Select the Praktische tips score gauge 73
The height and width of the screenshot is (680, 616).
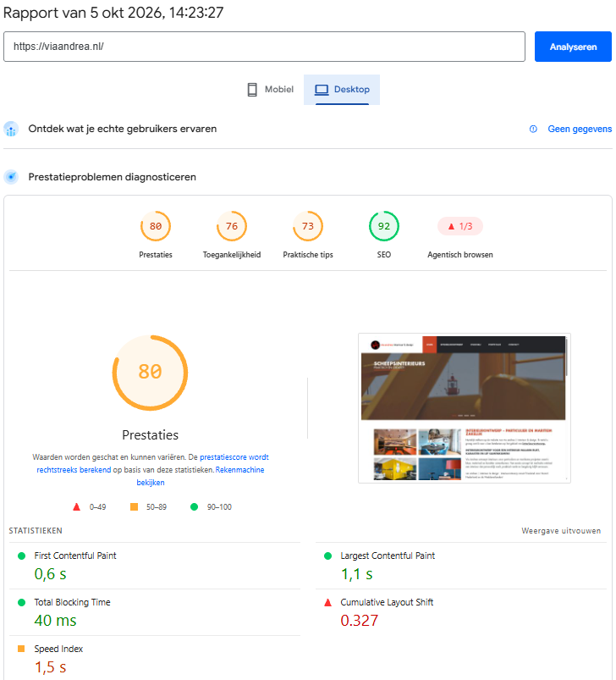pos(308,226)
